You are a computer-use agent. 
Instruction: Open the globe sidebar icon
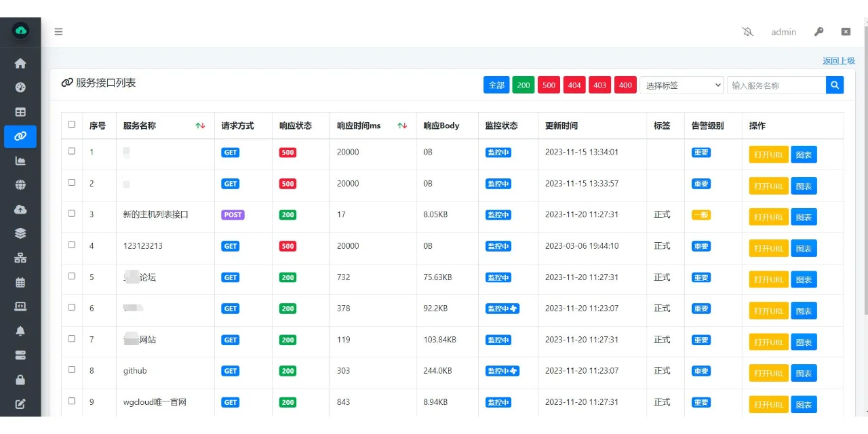pyautogui.click(x=20, y=184)
